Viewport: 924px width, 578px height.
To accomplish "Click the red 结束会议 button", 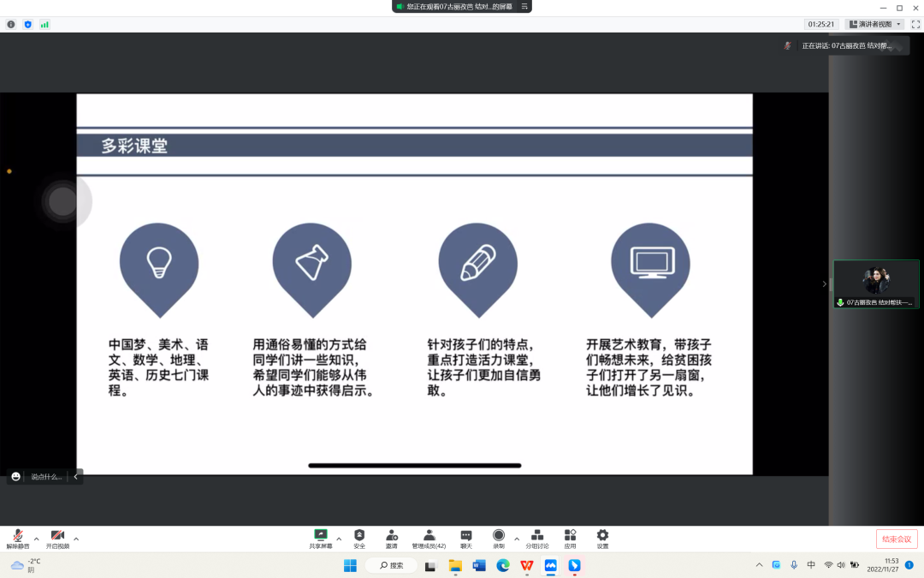I will pos(897,539).
